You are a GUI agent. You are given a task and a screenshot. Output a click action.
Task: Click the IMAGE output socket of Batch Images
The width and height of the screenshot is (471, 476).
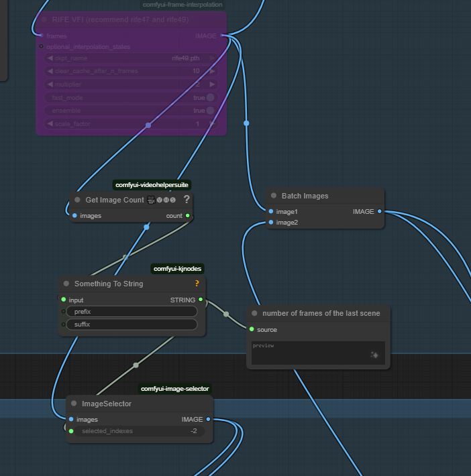[x=380, y=211]
